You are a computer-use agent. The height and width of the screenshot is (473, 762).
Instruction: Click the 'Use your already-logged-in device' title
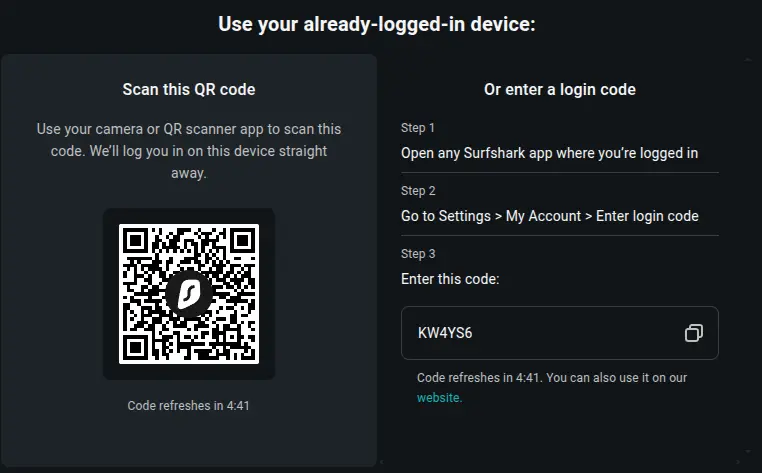377,24
